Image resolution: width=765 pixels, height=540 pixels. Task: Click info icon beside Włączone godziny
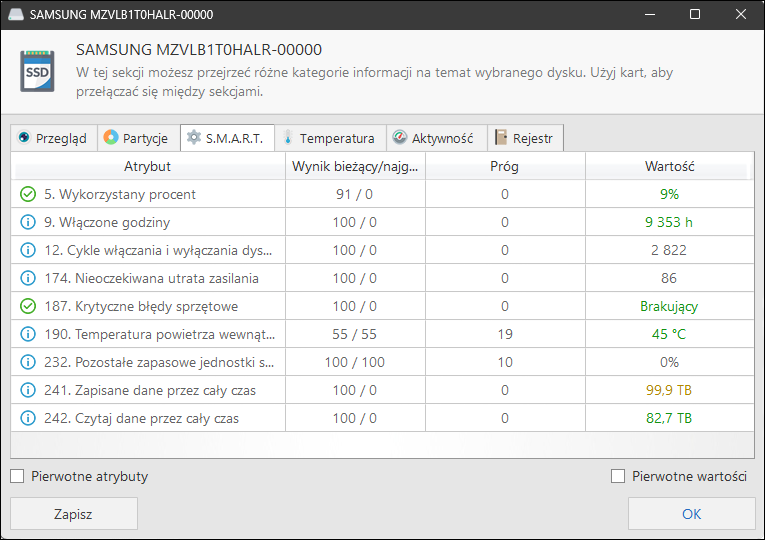point(27,222)
